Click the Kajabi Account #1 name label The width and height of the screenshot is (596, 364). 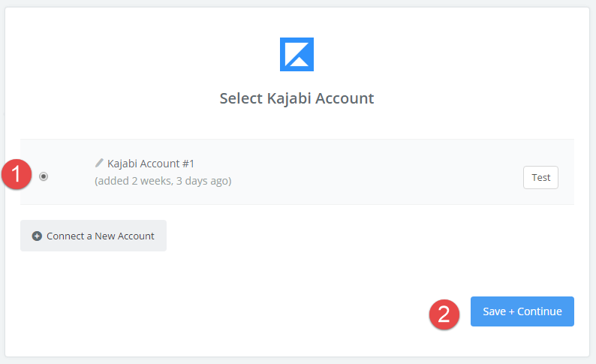(x=151, y=164)
